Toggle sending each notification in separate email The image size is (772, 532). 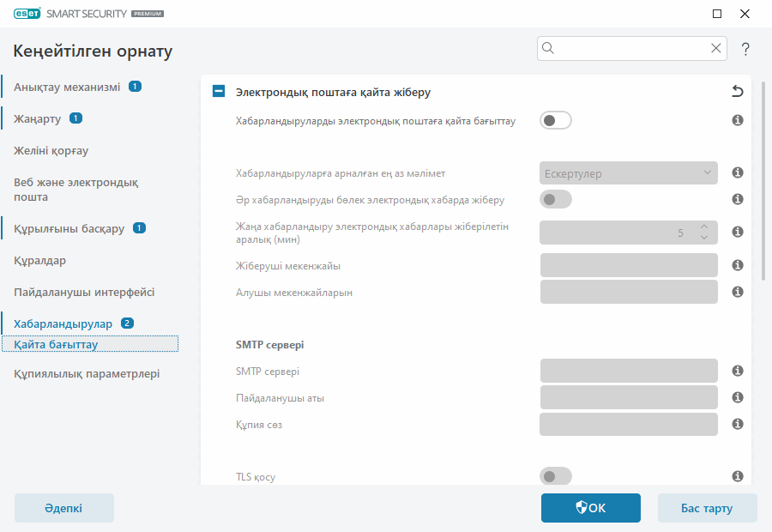555,200
